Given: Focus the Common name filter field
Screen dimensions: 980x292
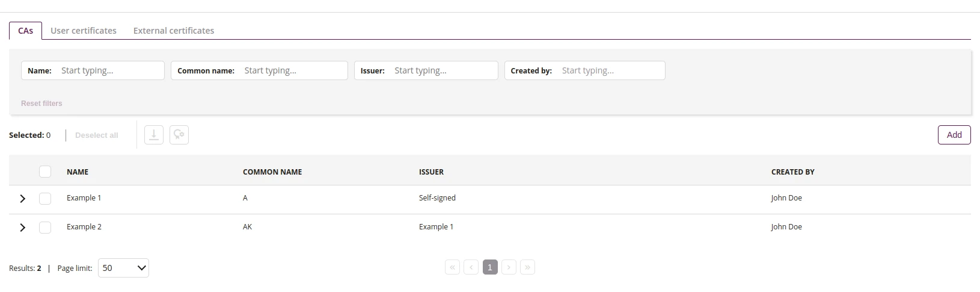Looking at the screenshot, I should pyautogui.click(x=259, y=70).
